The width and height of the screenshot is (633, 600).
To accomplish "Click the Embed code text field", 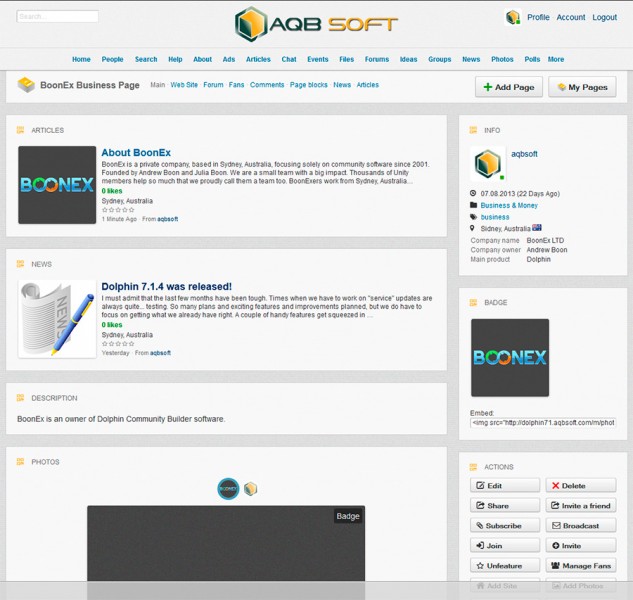I will (x=543, y=423).
